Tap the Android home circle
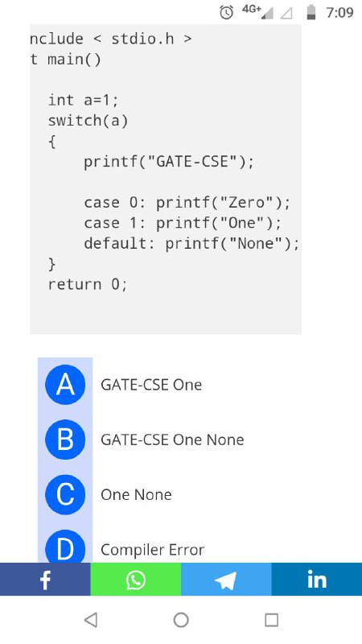This screenshot has height=644, width=362. click(x=181, y=620)
